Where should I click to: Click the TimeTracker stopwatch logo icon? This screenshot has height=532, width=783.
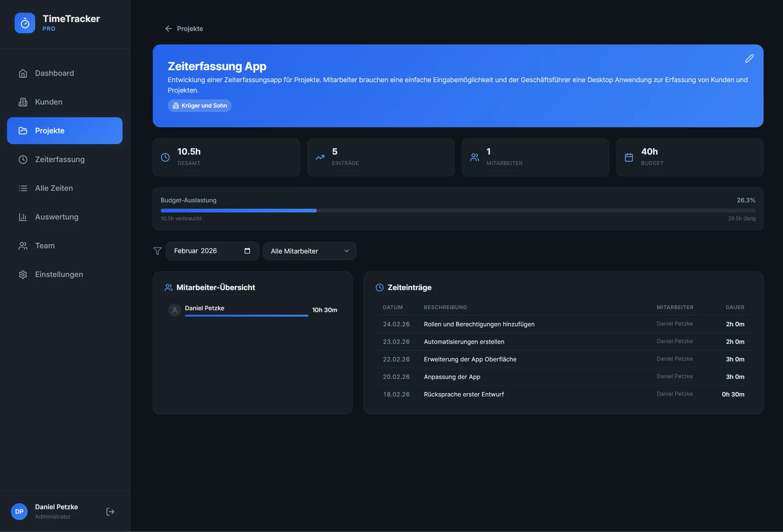[25, 23]
